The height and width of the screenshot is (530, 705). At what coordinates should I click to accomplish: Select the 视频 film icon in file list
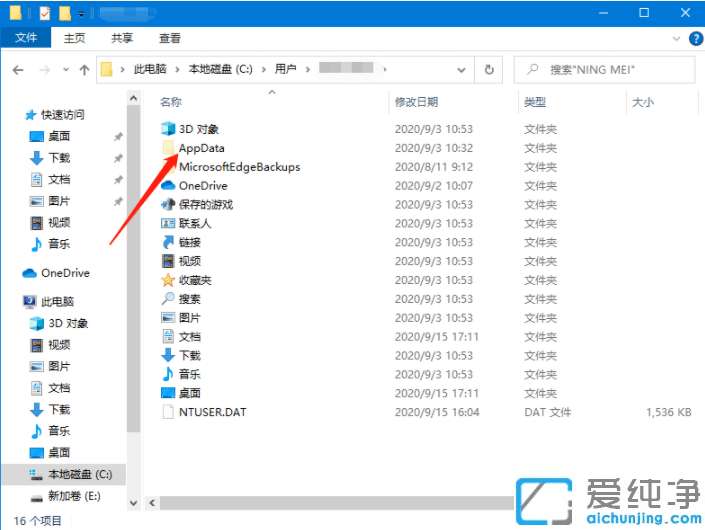coord(168,261)
